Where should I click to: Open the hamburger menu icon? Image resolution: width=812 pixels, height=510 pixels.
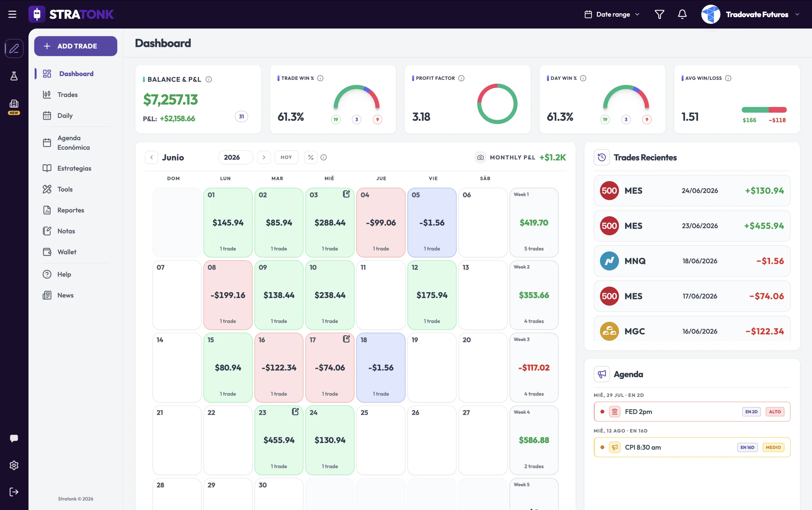[12, 14]
